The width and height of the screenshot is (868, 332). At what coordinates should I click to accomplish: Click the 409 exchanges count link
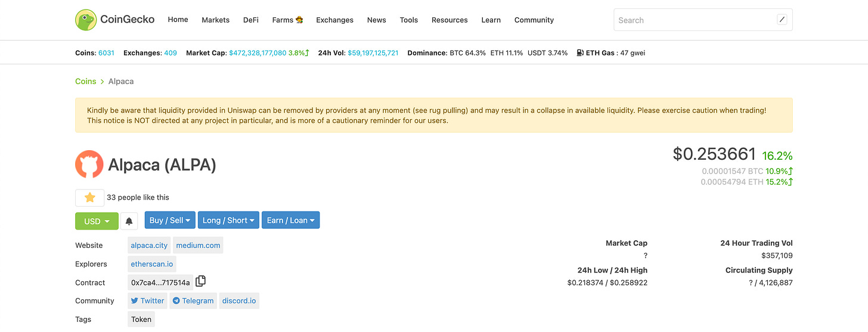pyautogui.click(x=170, y=53)
